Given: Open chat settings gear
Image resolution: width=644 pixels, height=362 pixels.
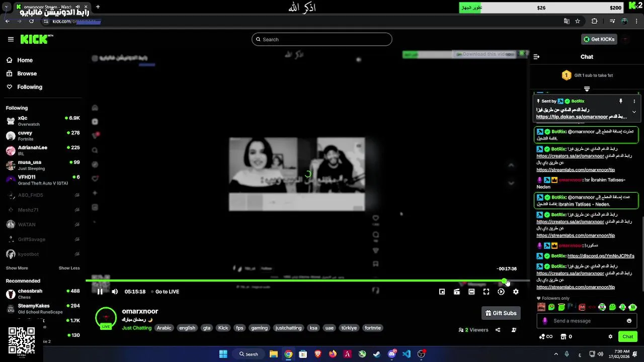Looking at the screenshot, I should (x=611, y=336).
